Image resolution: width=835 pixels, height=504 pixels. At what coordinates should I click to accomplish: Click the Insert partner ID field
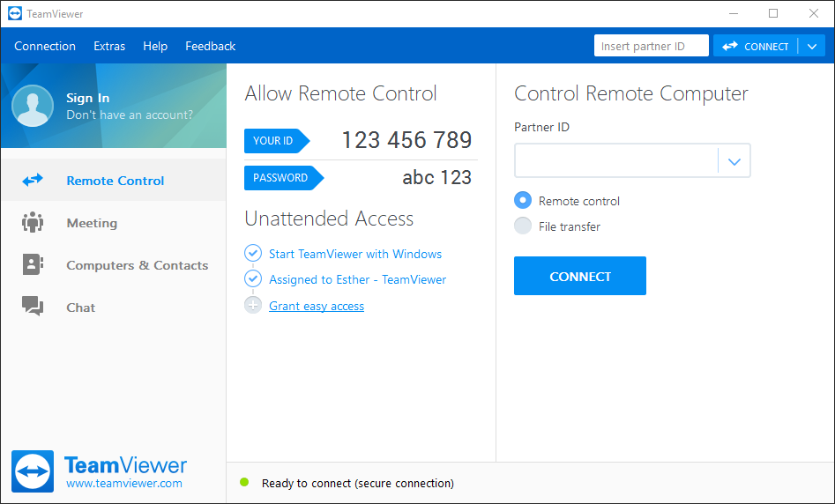pyautogui.click(x=651, y=47)
